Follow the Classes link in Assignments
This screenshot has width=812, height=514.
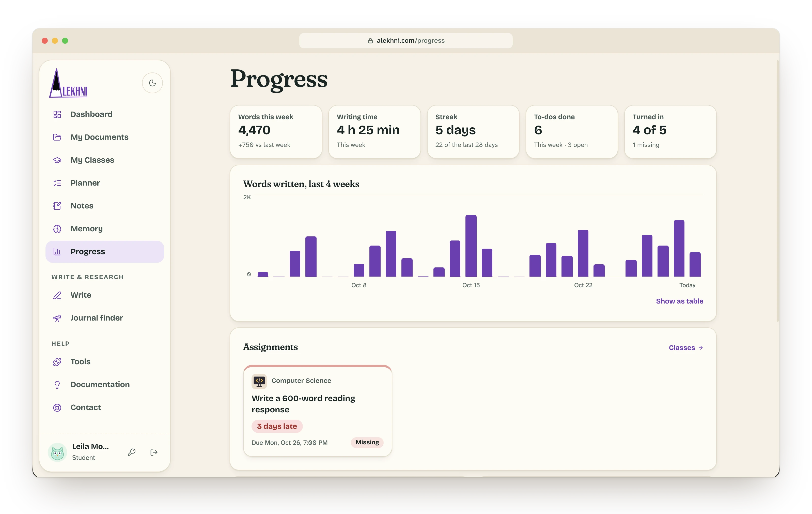tap(685, 347)
